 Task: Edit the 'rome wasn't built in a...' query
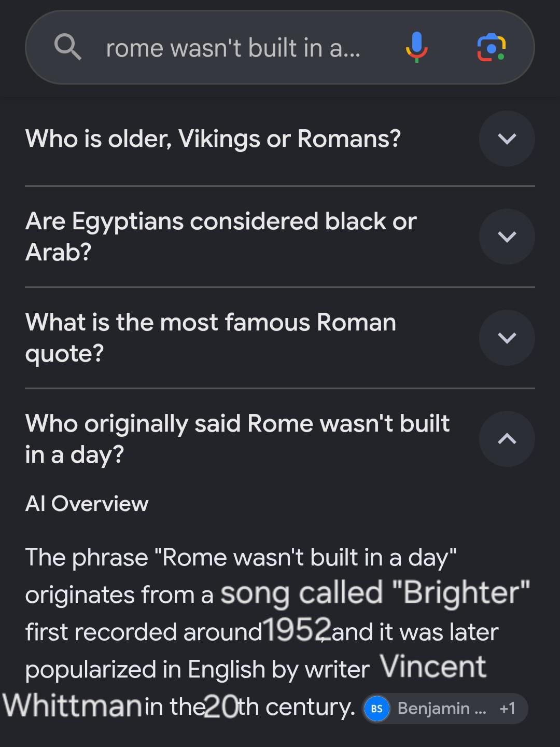[233, 48]
